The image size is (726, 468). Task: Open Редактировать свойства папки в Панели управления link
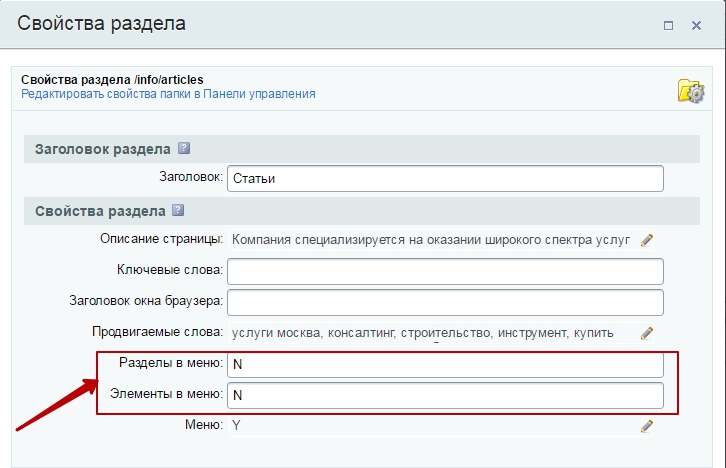[x=168, y=94]
